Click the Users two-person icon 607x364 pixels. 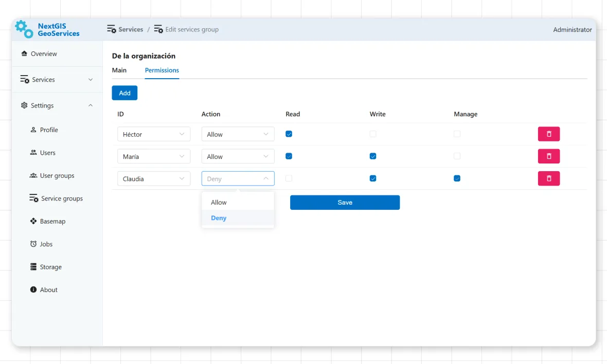[x=33, y=152]
